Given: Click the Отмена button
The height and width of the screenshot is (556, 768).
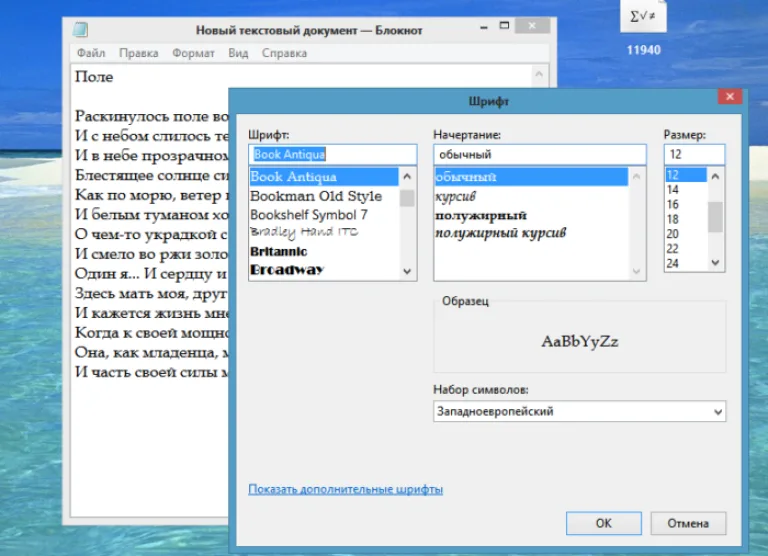Looking at the screenshot, I should point(688,523).
